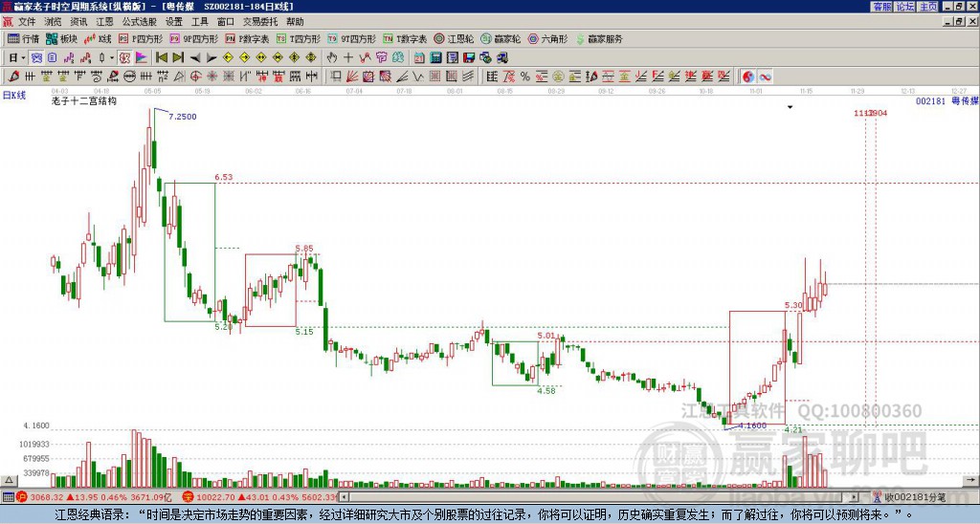
Task: Click the 客服 button in title bar
Action: point(881,7)
